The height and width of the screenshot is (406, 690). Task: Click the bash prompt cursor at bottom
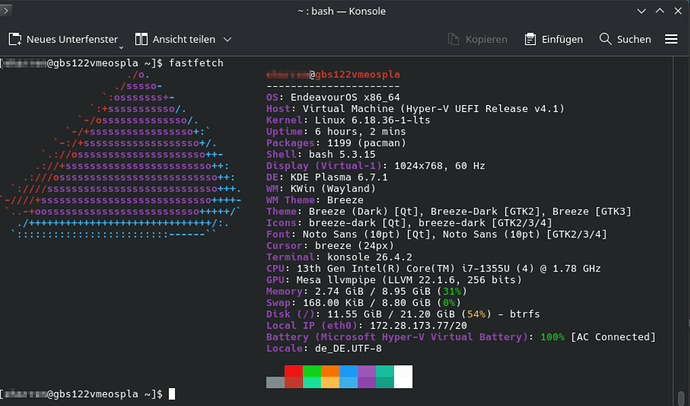172,394
